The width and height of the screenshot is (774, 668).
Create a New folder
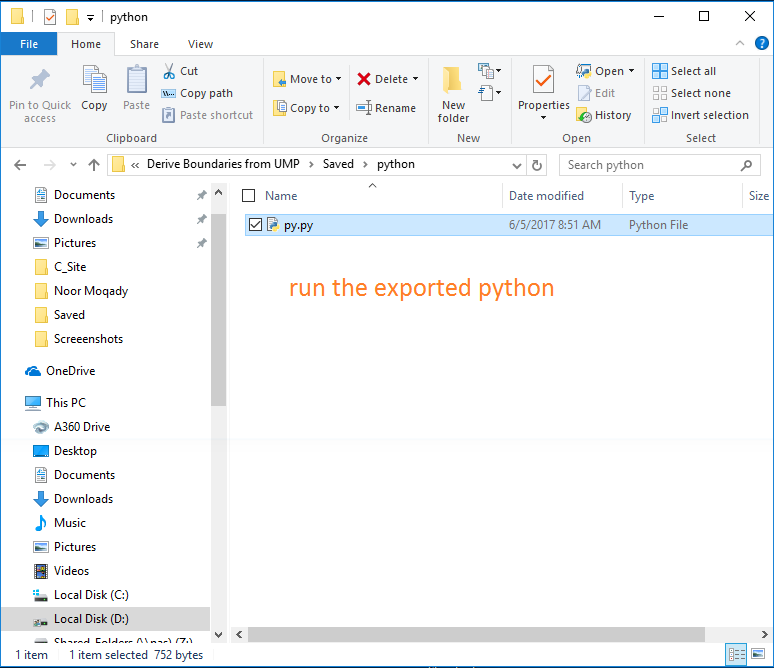[453, 95]
